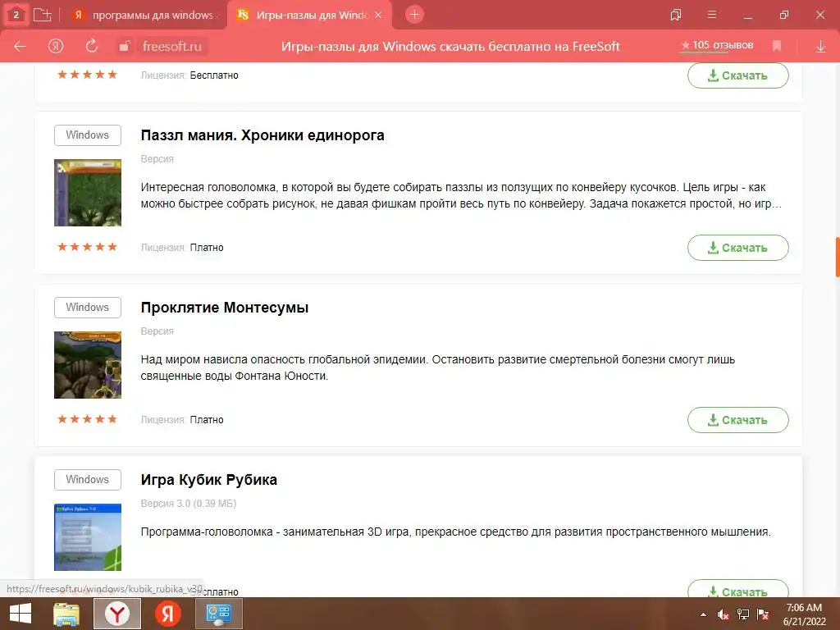The image size is (840, 630).
Task: Open the tab counter showing 2 tabs
Action: click(16, 15)
